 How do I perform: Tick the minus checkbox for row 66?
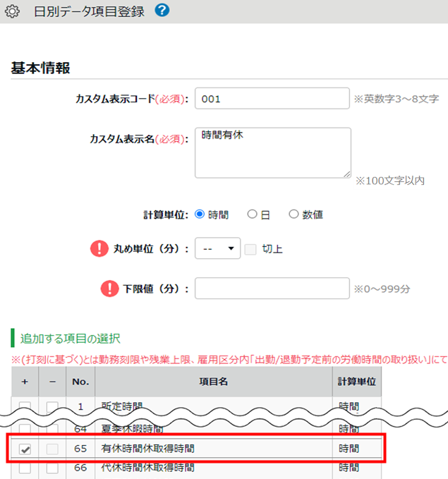pyautogui.click(x=52, y=468)
